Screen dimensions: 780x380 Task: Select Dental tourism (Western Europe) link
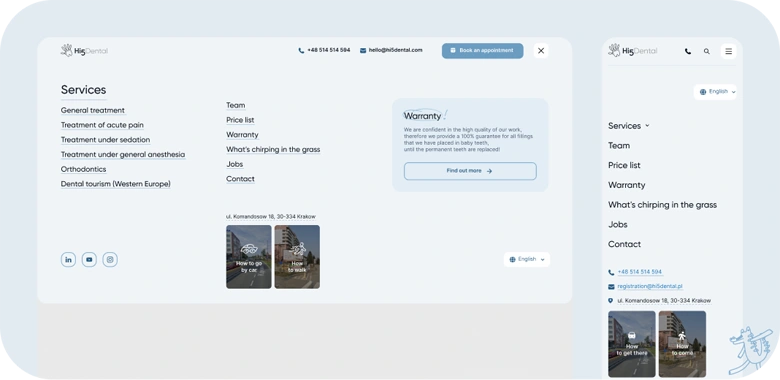pos(115,184)
